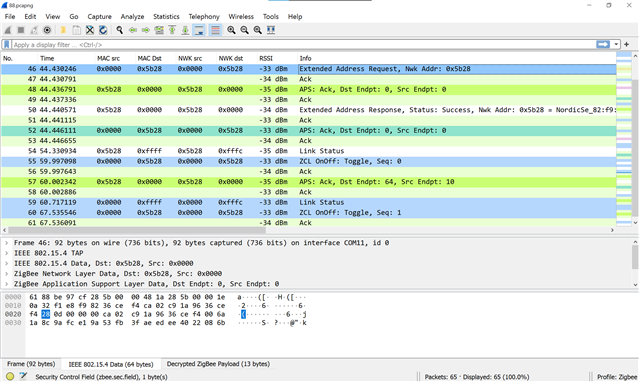Switch to IEEE 802.15.4 Data (64 bytes) tab
This screenshot has width=639, height=382.
coord(111,364)
